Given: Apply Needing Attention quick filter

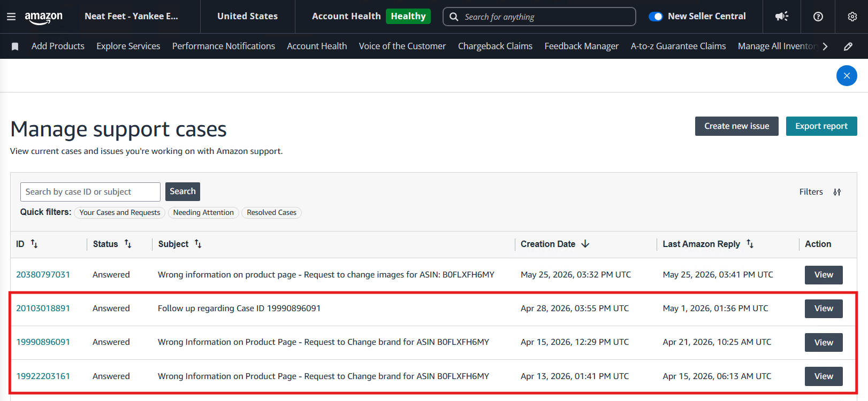Looking at the screenshot, I should click(x=203, y=213).
